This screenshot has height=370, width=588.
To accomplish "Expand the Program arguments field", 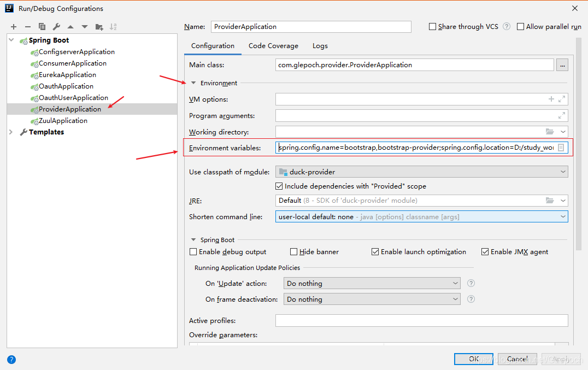I will (562, 115).
